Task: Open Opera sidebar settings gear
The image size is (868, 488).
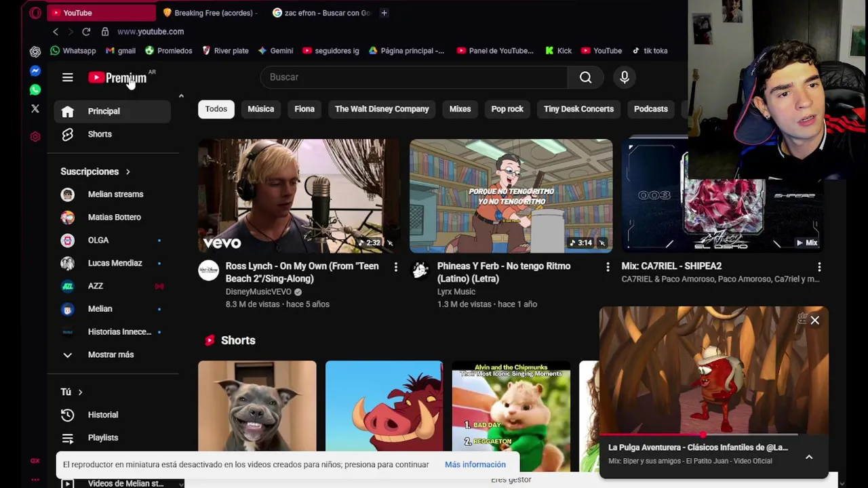Action: tap(35, 136)
